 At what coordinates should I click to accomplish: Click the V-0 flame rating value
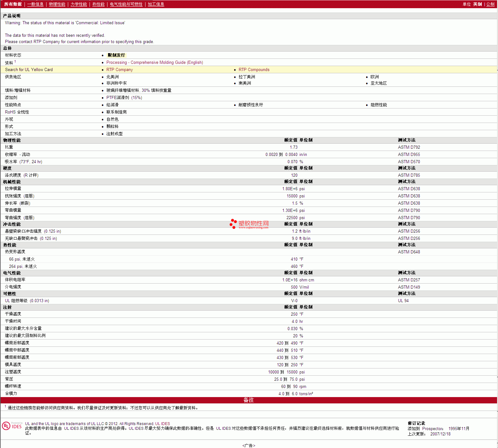point(294,301)
